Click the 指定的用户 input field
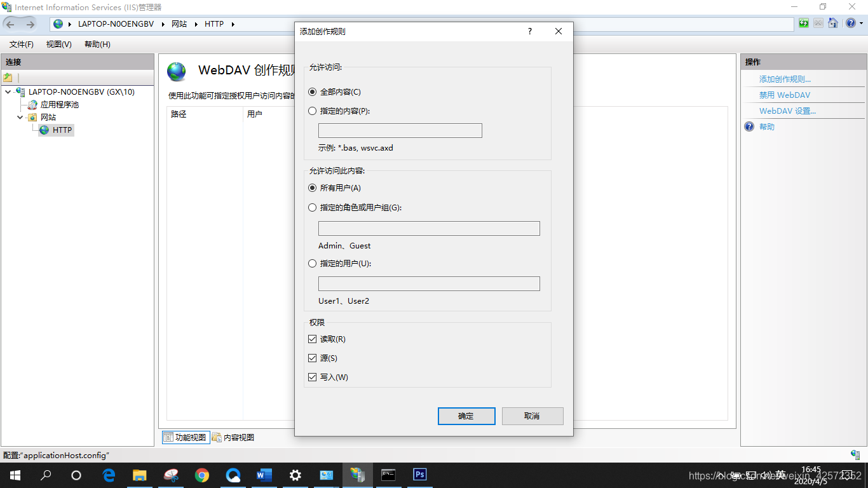This screenshot has width=868, height=488. point(429,283)
